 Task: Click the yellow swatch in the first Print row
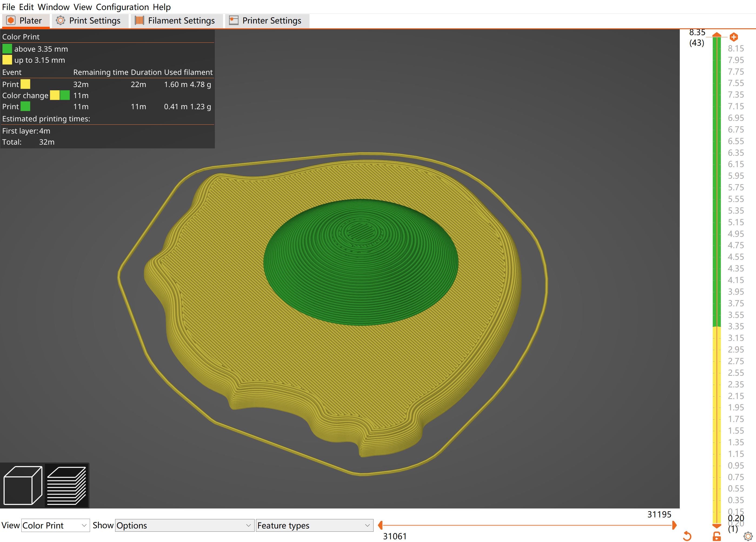tap(25, 84)
